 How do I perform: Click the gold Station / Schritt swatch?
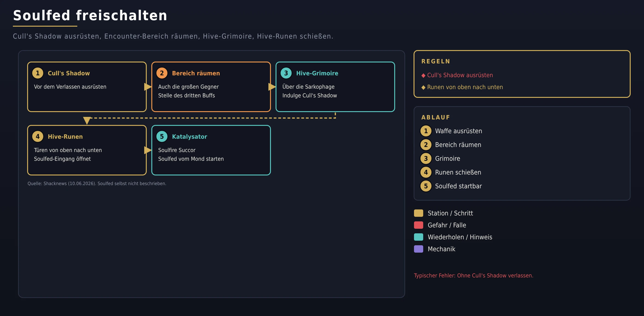point(419,213)
